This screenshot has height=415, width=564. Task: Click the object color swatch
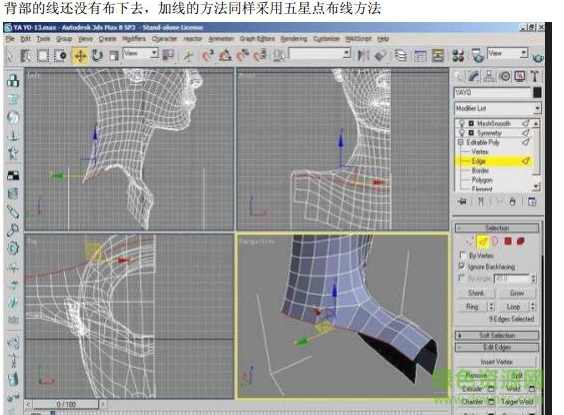point(537,92)
